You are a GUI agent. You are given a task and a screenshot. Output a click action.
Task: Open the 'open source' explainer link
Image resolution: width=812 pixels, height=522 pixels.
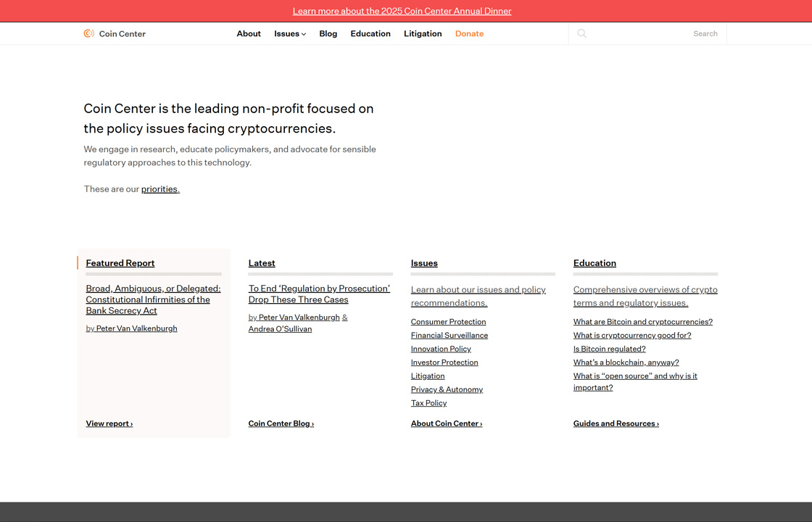coord(635,381)
